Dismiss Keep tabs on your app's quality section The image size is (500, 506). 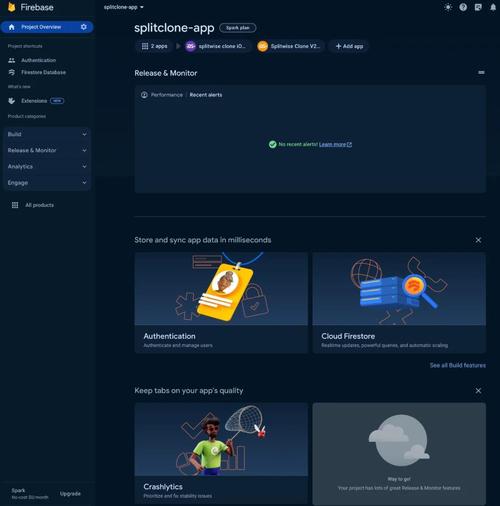tap(478, 390)
